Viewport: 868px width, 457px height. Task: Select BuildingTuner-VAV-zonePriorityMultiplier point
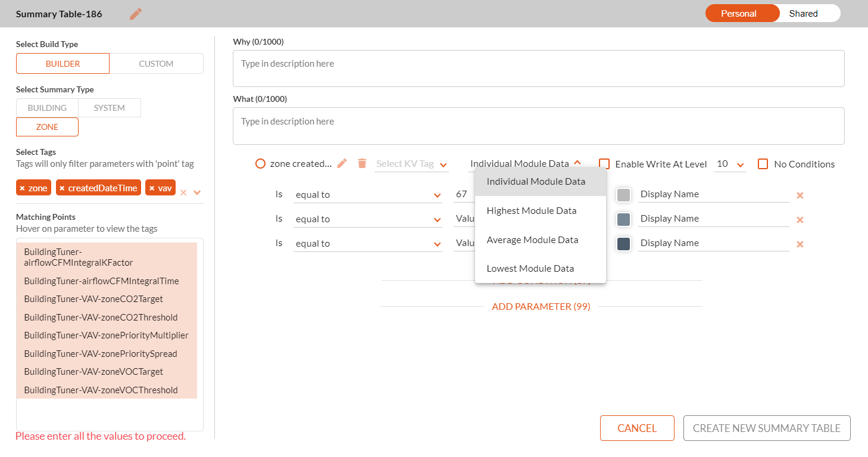pos(107,335)
